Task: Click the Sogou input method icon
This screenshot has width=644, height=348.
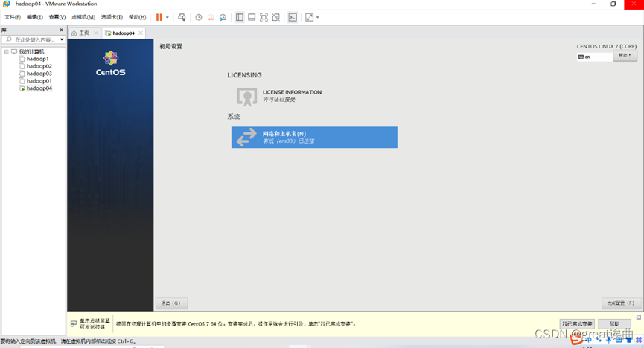Action: 577,338
